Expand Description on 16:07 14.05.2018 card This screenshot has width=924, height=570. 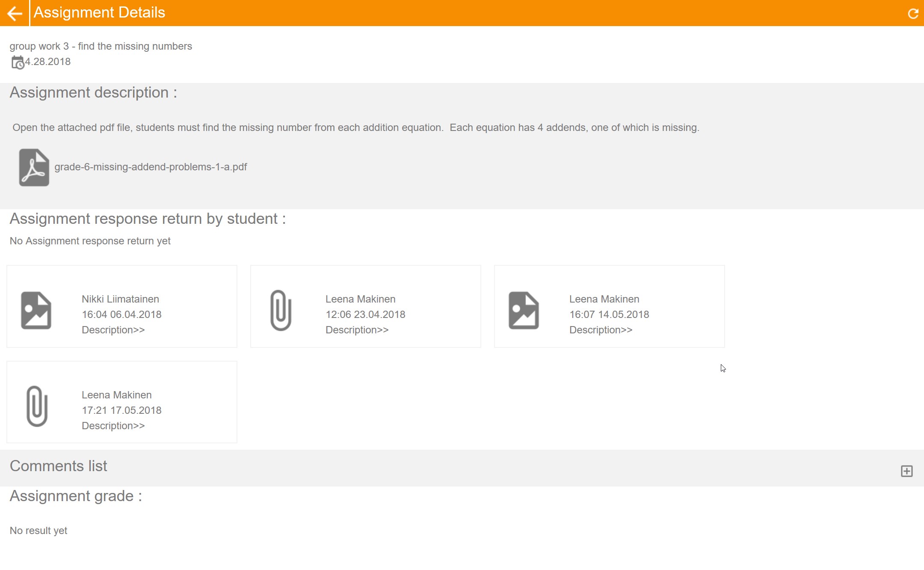(x=601, y=330)
